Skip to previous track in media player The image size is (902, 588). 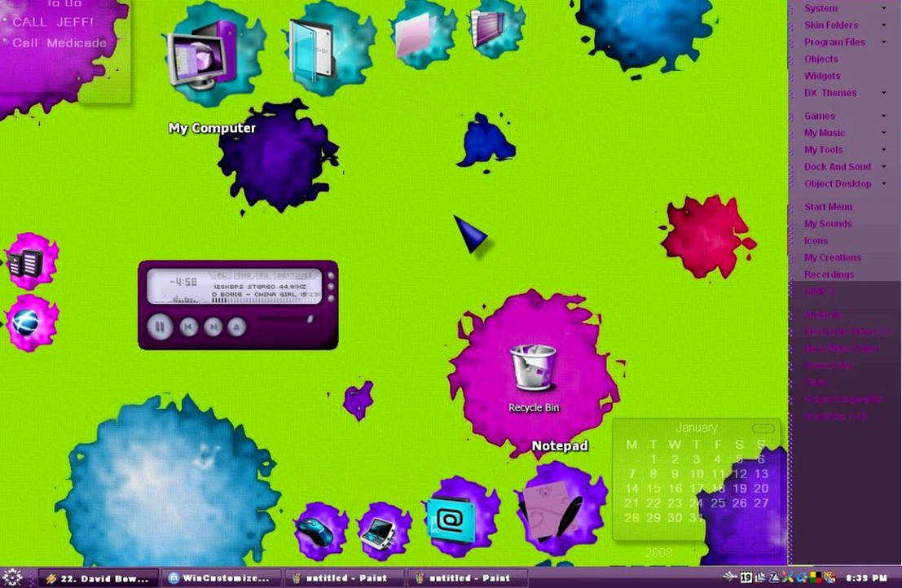coord(187,327)
